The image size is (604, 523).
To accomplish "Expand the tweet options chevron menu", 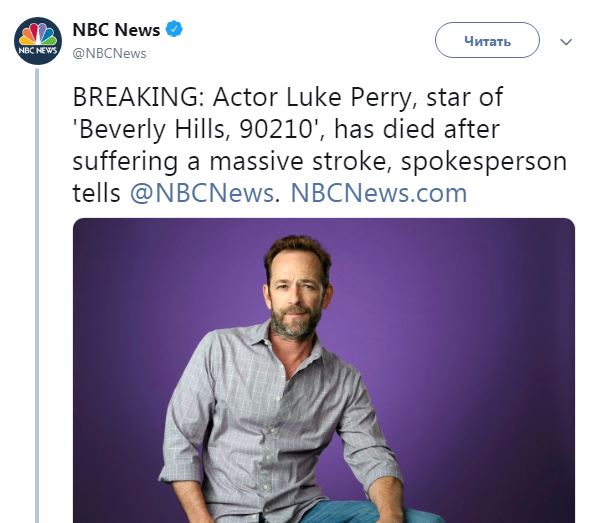I will (x=565, y=42).
